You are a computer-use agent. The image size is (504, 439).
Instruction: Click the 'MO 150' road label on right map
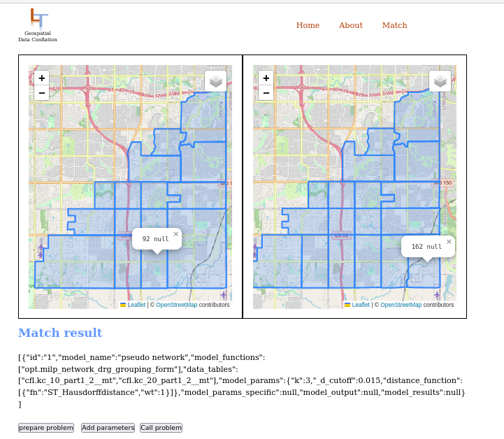(442, 183)
